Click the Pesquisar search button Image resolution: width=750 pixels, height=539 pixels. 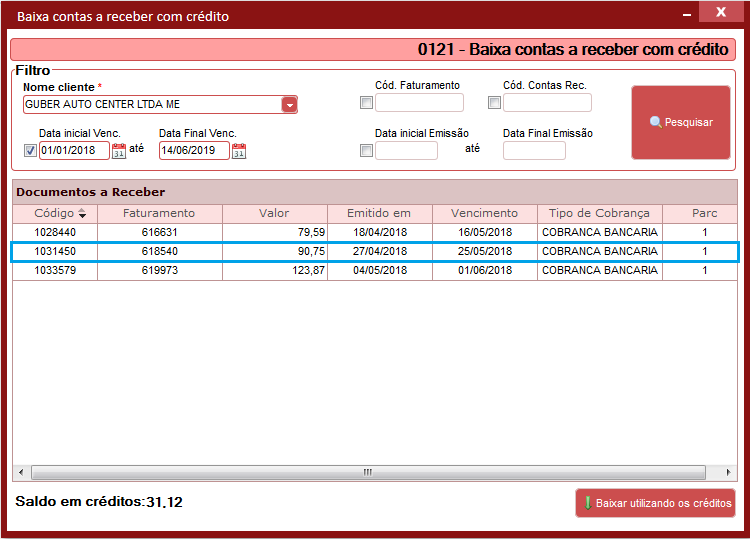tap(681, 122)
